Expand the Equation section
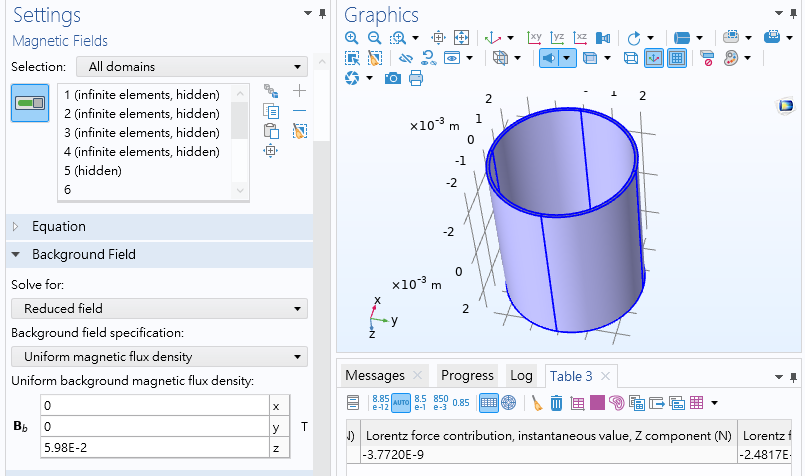805x476 pixels. point(59,226)
